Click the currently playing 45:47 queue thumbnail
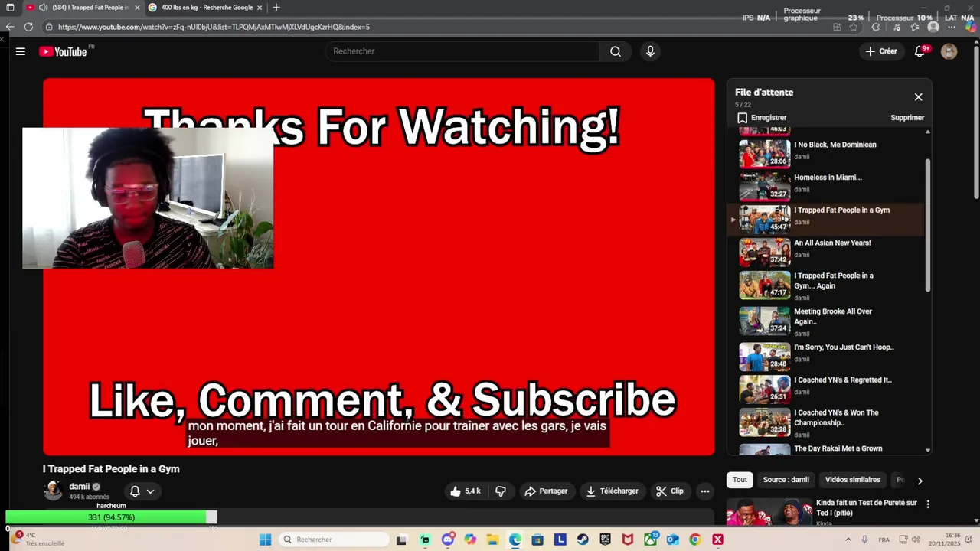This screenshot has width=980, height=551. pos(764,219)
